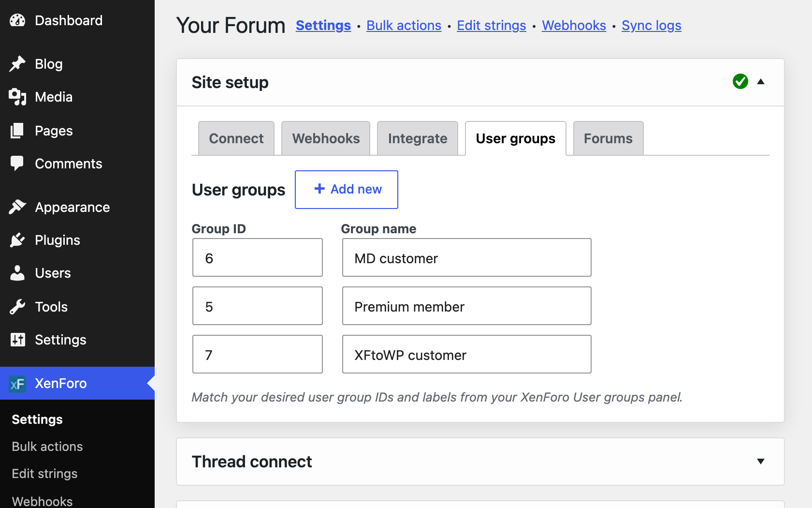The width and height of the screenshot is (812, 508).
Task: Click the Blog pushpin icon
Action: tap(17, 64)
